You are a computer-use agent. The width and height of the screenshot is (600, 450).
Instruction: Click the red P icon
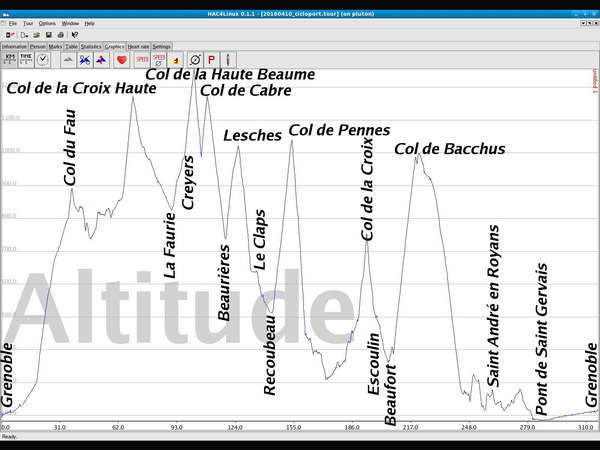click(x=212, y=60)
